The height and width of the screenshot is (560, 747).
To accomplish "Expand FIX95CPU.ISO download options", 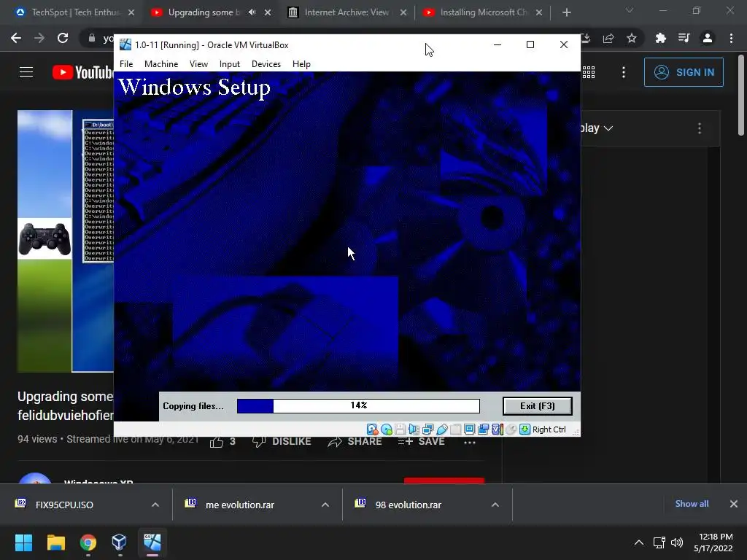I will coord(155,505).
